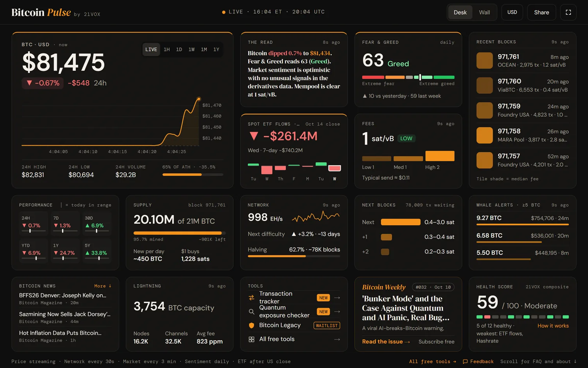Click Scroll for FAQ and about
This screenshot has height=368, width=588.
pyautogui.click(x=538, y=362)
